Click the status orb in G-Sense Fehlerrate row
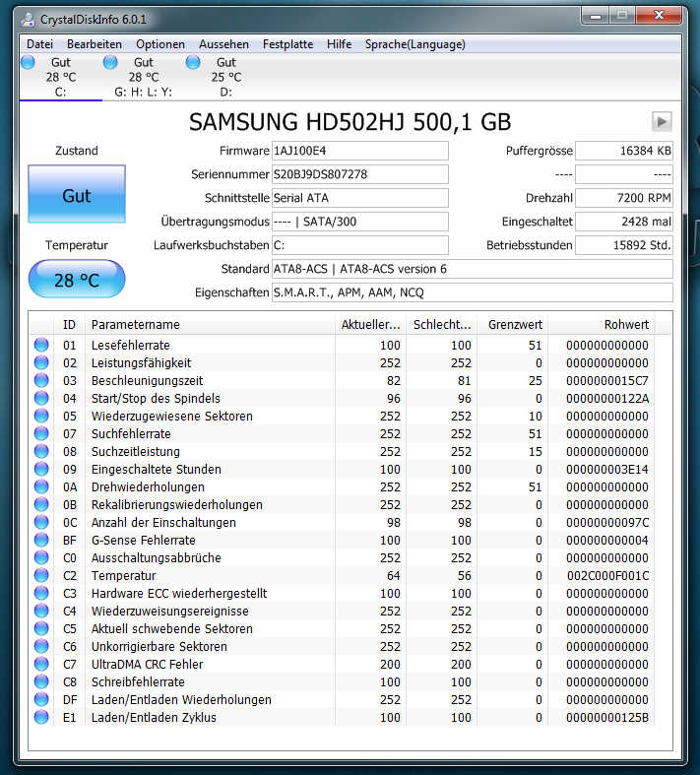 (41, 541)
